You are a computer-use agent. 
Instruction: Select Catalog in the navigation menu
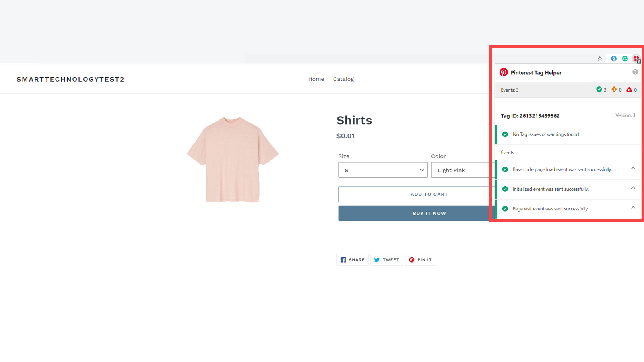tap(343, 79)
